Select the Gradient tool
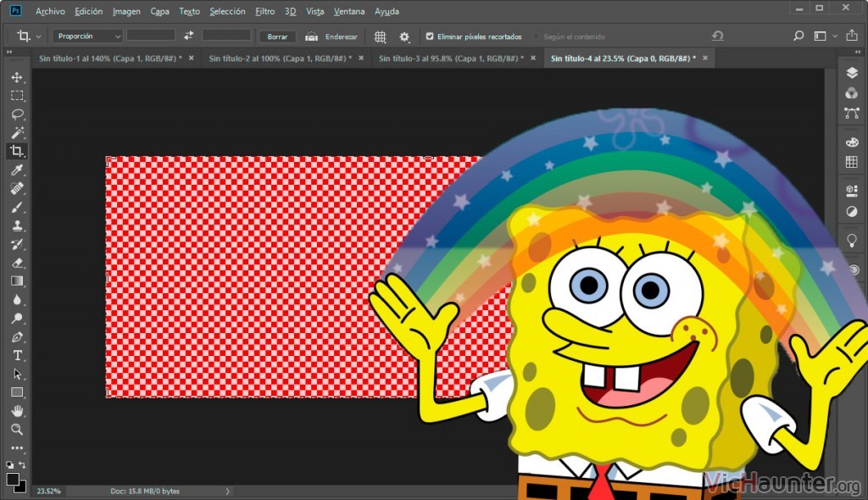868x500 pixels. pyautogui.click(x=17, y=281)
